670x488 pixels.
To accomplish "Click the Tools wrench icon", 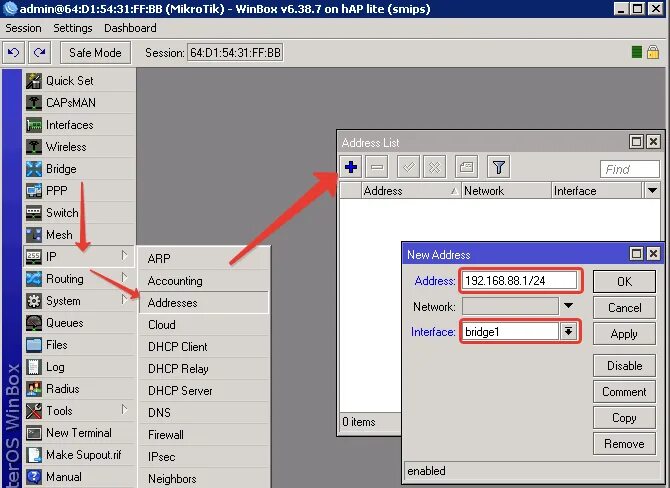I will coord(34,411).
